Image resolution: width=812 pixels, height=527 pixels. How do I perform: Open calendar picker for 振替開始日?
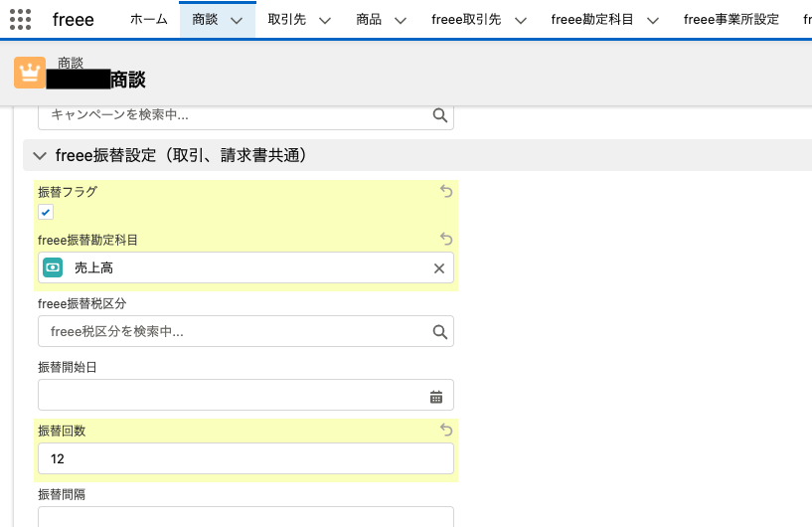point(436,397)
